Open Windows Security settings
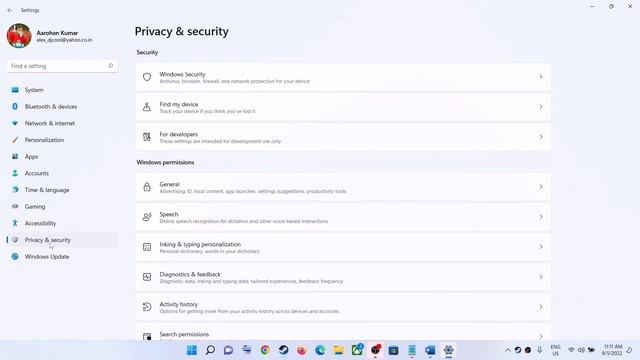The width and height of the screenshot is (640, 360). point(343,77)
